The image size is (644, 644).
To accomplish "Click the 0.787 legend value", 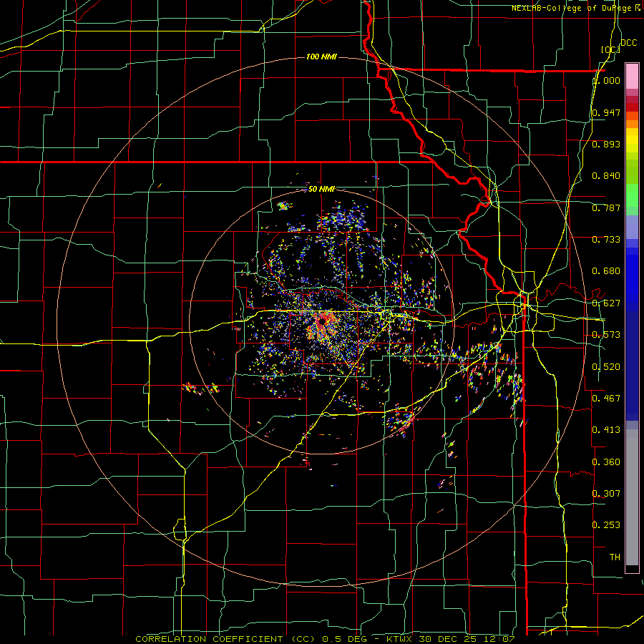I will pos(606,208).
